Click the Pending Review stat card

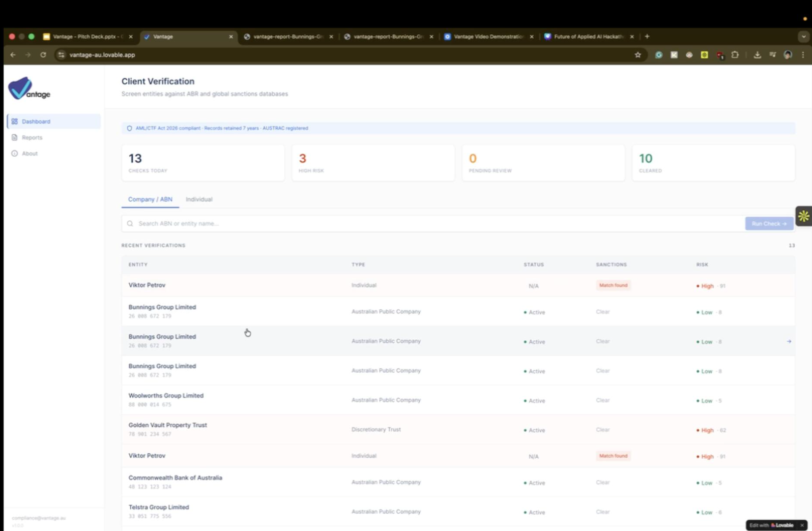click(x=543, y=163)
